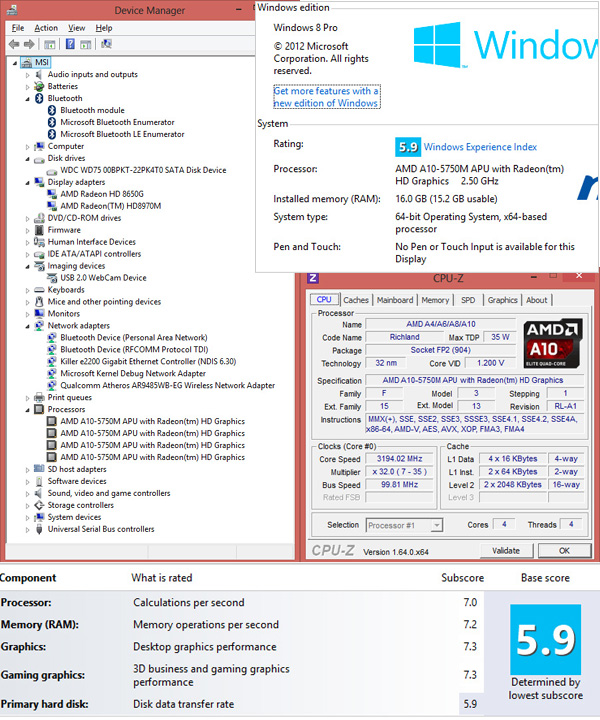Open the Windows Experience Index link
Image resolution: width=600 pixels, height=720 pixels.
pos(480,147)
